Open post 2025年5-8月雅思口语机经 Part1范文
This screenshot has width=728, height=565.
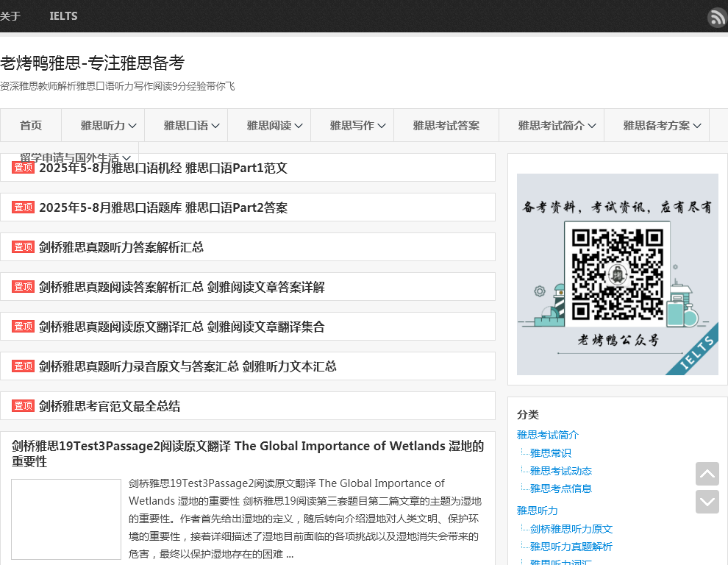tap(163, 168)
